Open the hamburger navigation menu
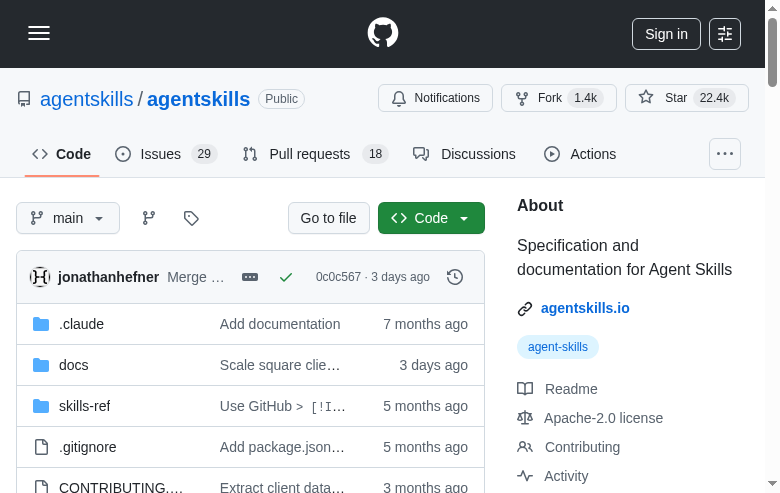The height and width of the screenshot is (493, 780). (39, 33)
